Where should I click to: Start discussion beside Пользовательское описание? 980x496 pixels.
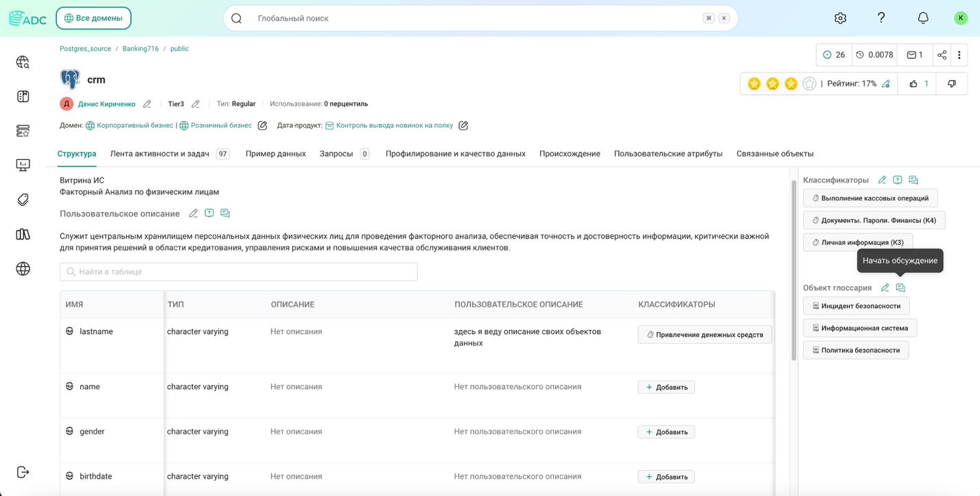(x=225, y=213)
